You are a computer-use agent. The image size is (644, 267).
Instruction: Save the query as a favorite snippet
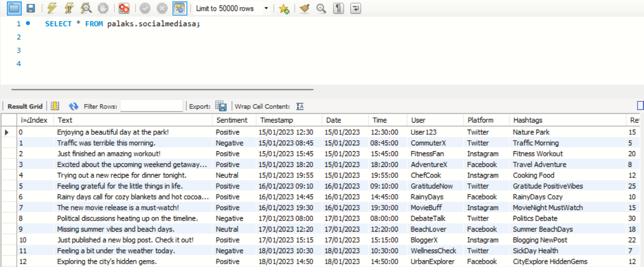click(x=284, y=8)
